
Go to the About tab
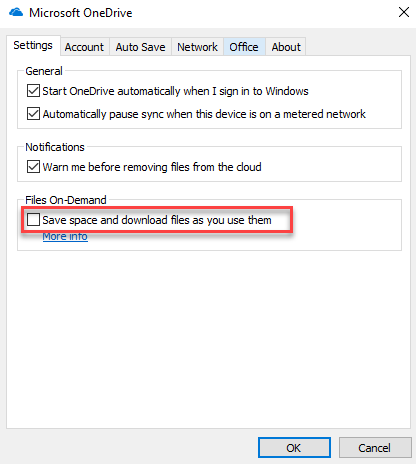tap(286, 47)
